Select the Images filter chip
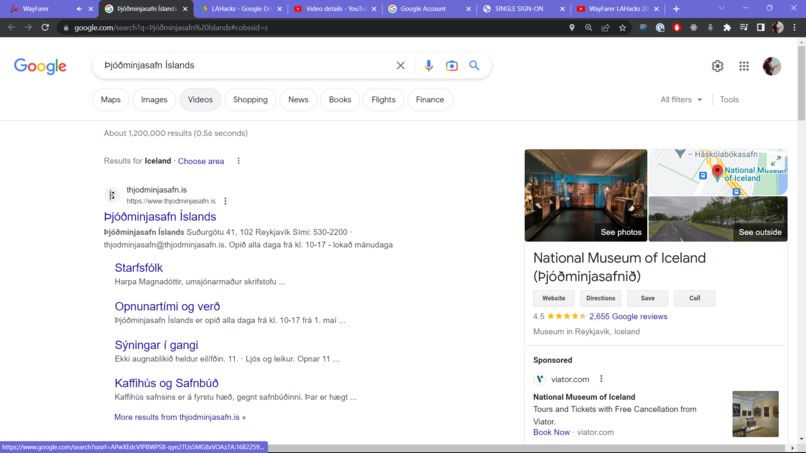This screenshot has height=453, width=806. click(x=154, y=100)
